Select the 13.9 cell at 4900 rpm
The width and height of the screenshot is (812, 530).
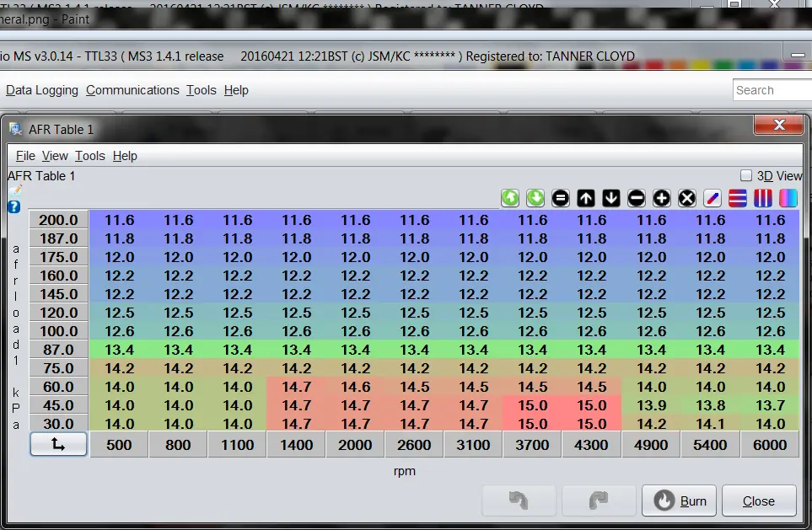651,405
